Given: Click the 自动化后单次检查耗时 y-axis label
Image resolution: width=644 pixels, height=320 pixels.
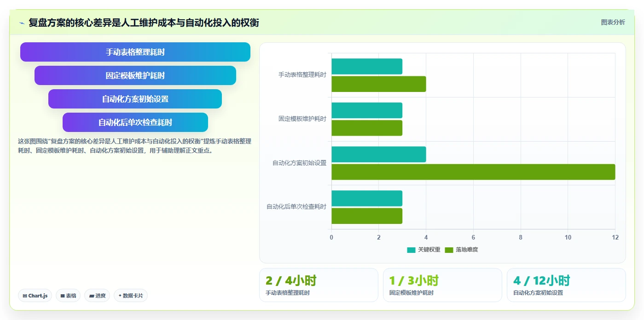Looking at the screenshot, I should [x=296, y=206].
